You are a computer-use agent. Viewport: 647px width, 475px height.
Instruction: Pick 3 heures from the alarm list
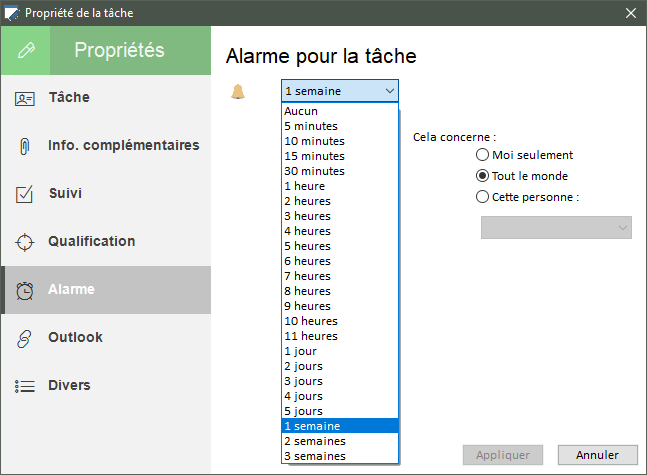(x=340, y=216)
